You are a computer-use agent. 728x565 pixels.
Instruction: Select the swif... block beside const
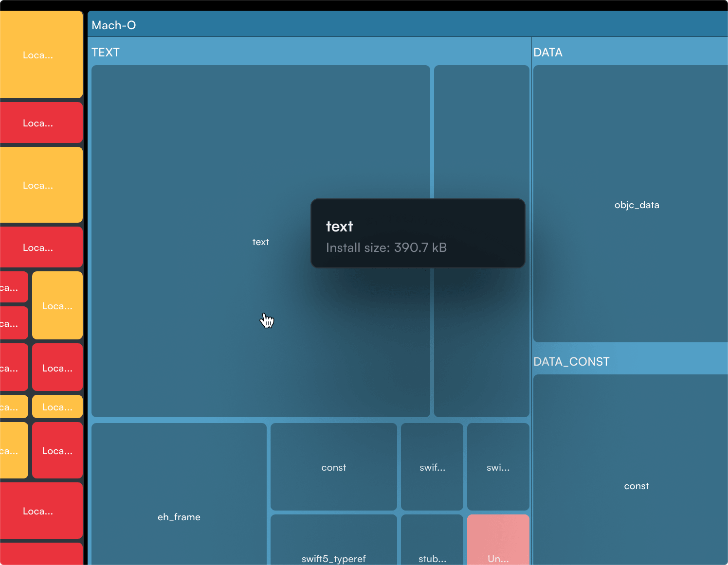(x=432, y=467)
